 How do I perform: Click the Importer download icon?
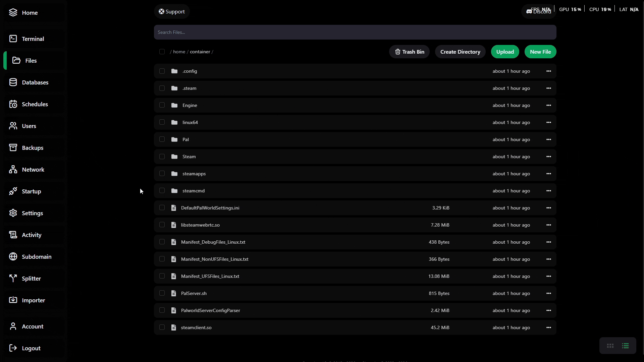click(13, 300)
